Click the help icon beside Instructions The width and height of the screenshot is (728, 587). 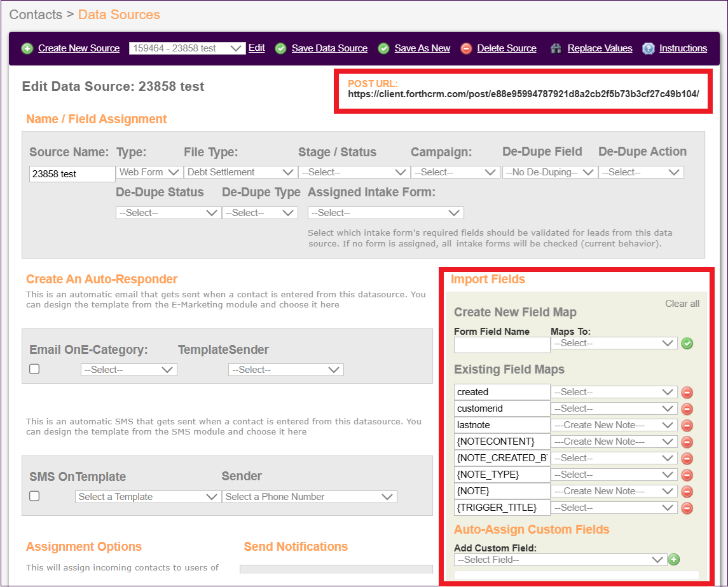[648, 49]
